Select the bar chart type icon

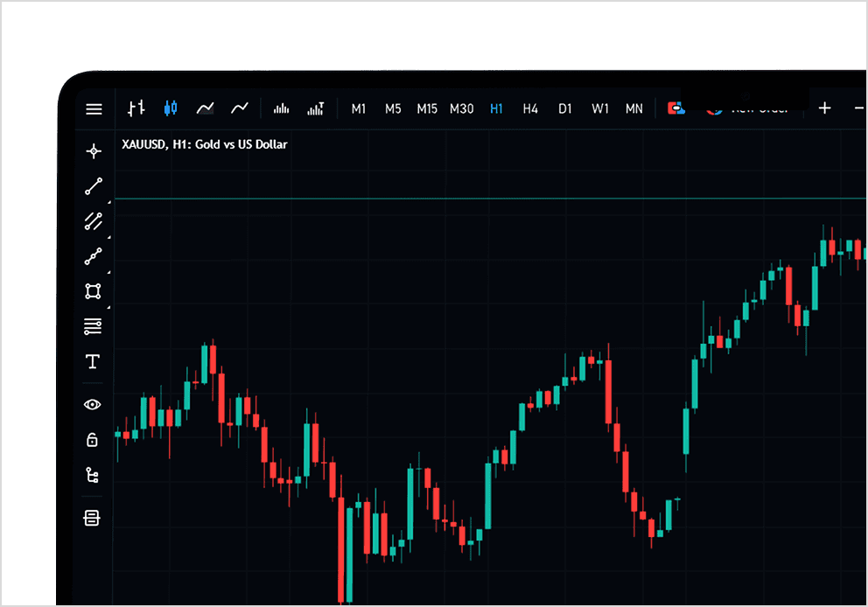point(136,108)
